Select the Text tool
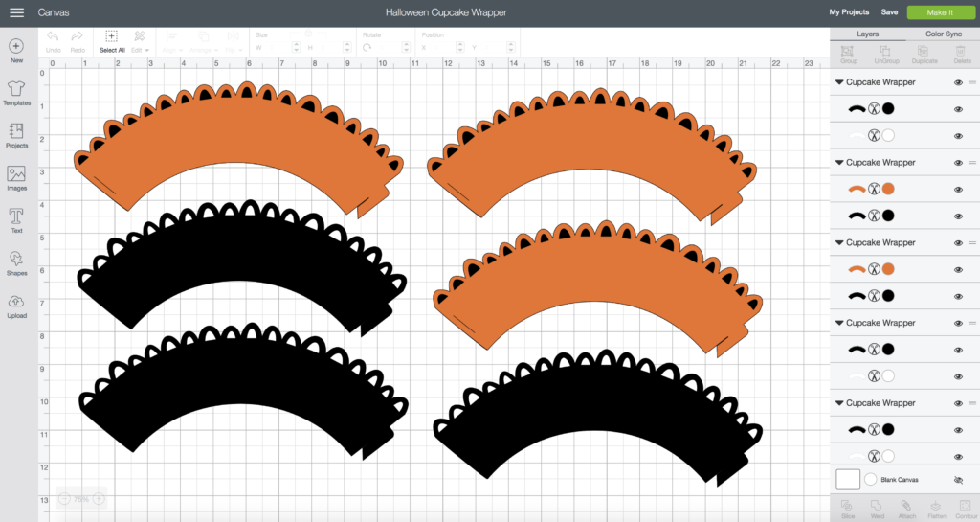980x522 pixels. (17, 220)
